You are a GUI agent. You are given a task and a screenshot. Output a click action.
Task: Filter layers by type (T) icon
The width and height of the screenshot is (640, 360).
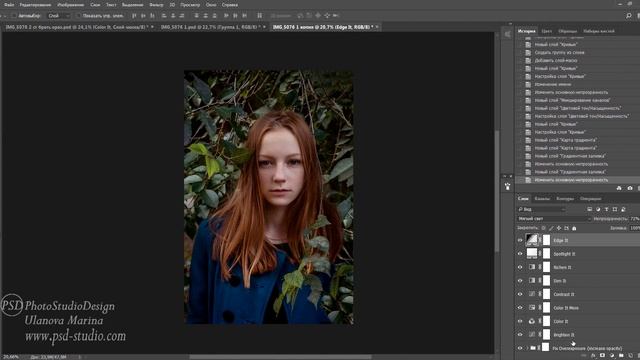point(607,209)
